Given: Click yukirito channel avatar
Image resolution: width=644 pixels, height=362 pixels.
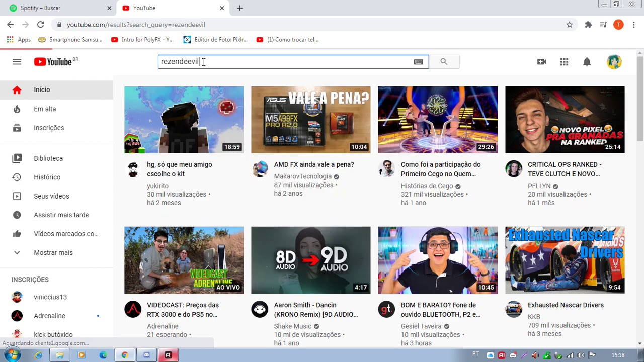Looking at the screenshot, I should pos(133,169).
